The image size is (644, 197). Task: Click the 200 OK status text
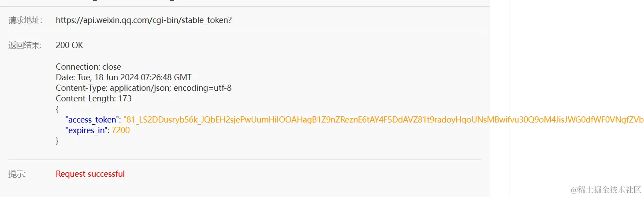click(x=69, y=45)
